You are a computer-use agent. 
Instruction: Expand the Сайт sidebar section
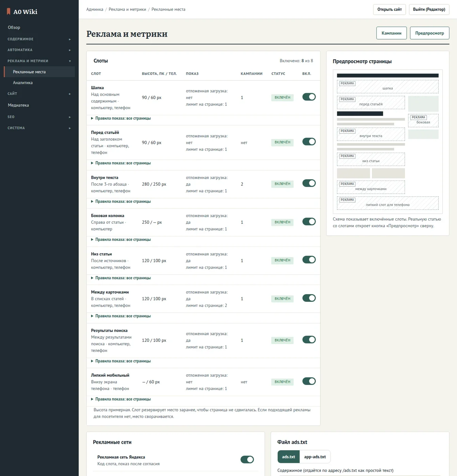pyautogui.click(x=39, y=94)
